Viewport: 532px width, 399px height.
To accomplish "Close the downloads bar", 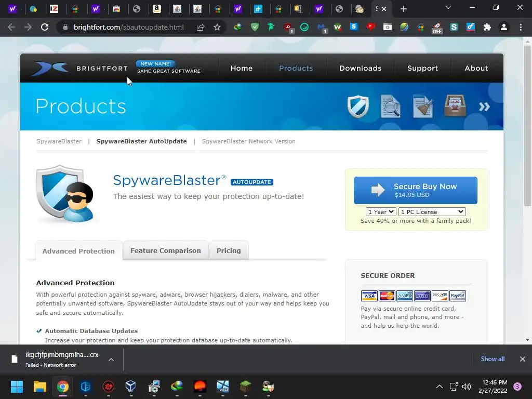I will pos(523,359).
